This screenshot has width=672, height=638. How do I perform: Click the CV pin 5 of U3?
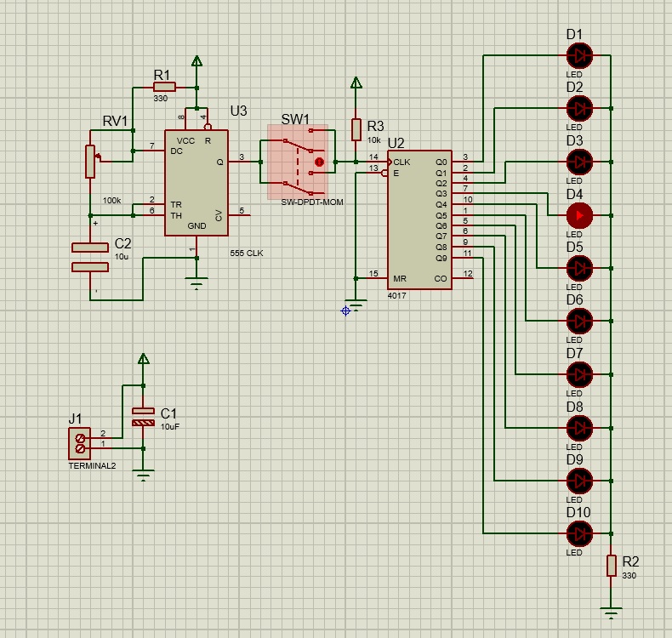(239, 214)
